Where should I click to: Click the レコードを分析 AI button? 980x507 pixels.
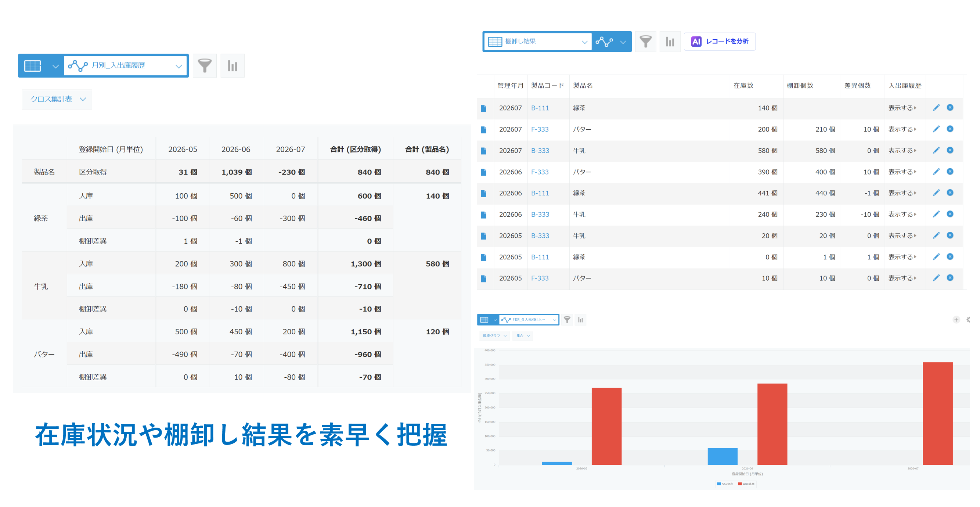click(720, 42)
